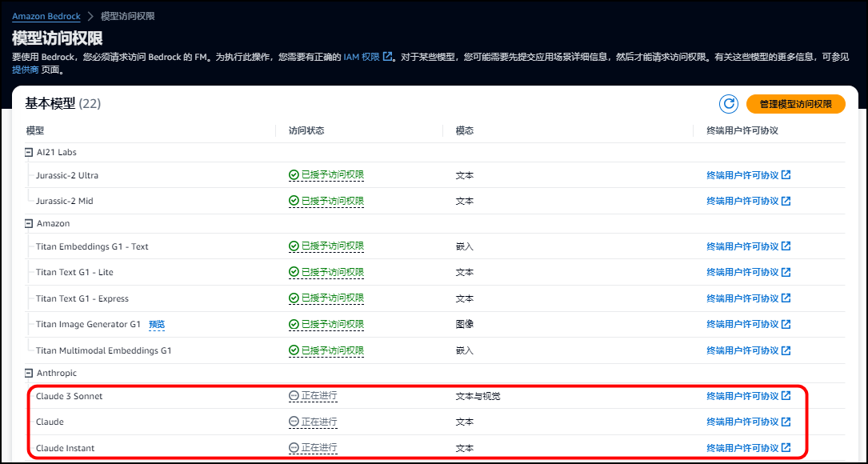Collapse the AI21 Labs group
Screen dimensions: 868x464
[x=29, y=152]
